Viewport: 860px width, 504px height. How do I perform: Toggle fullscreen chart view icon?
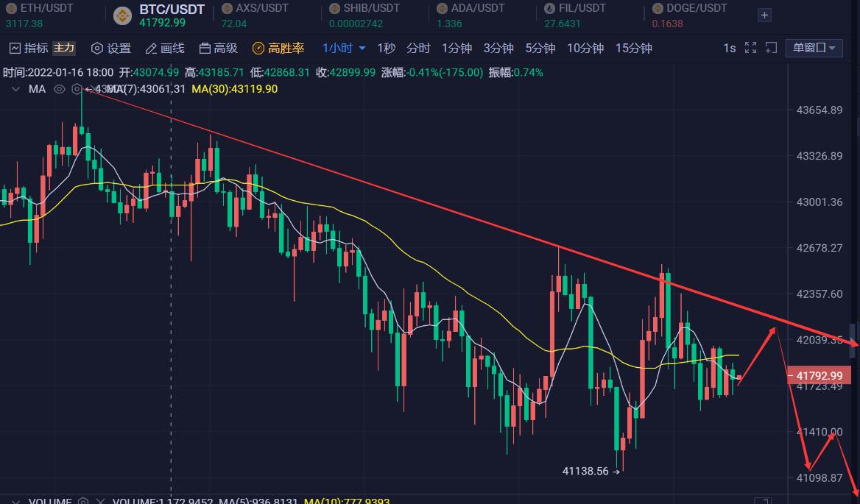point(750,48)
